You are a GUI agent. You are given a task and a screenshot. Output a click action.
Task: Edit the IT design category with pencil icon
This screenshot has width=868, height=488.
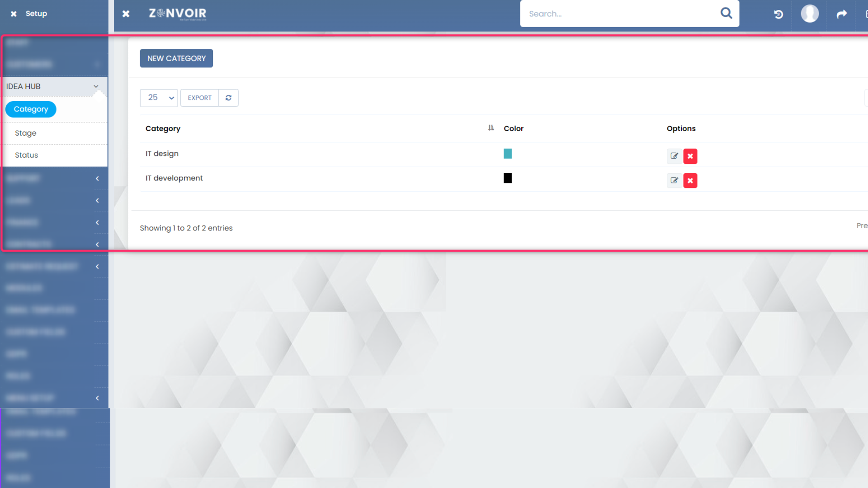[674, 156]
